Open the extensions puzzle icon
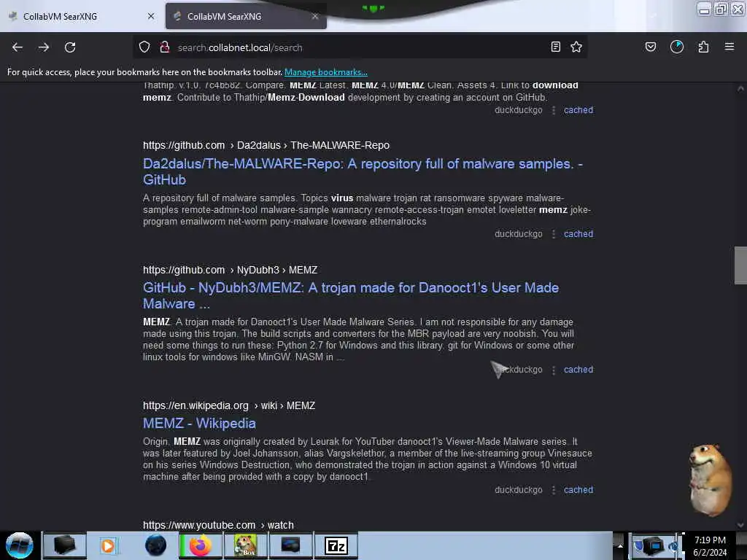Screen dimensions: 747x560 coord(703,47)
